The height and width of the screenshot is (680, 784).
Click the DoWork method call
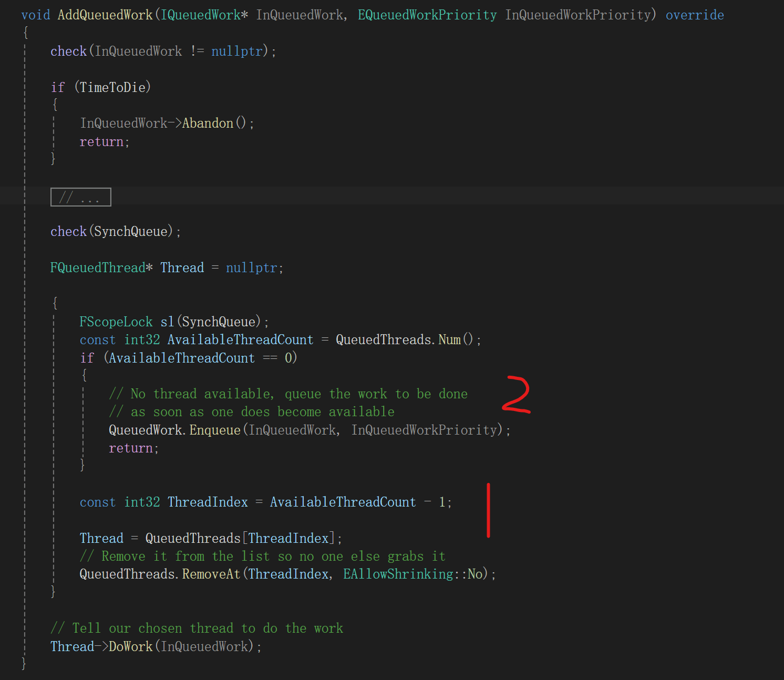pos(130,646)
